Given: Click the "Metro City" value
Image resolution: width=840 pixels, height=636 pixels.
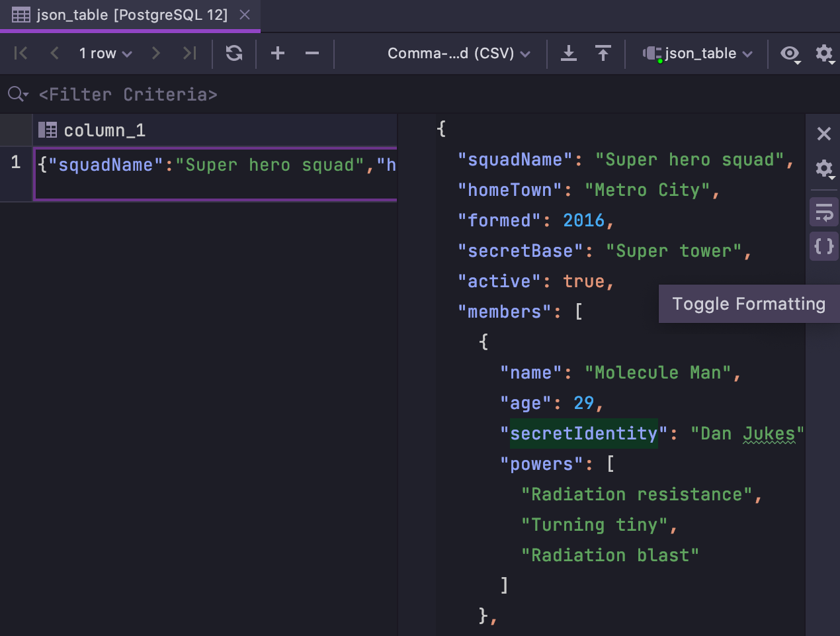Looking at the screenshot, I should [x=648, y=190].
